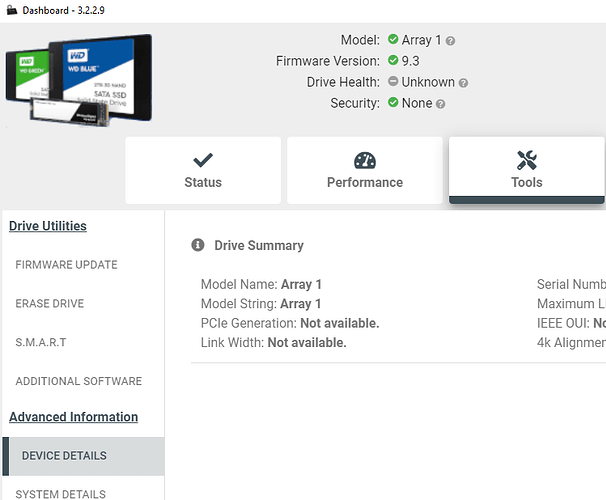The width and height of the screenshot is (606, 500).
Task: Click the Drive Summary info icon
Action: click(197, 245)
